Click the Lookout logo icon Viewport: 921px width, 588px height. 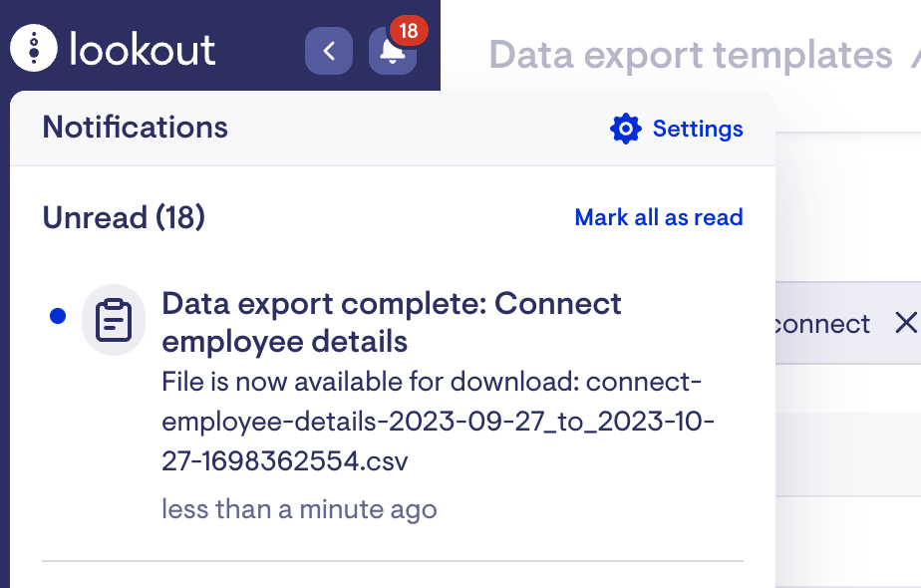tap(34, 48)
